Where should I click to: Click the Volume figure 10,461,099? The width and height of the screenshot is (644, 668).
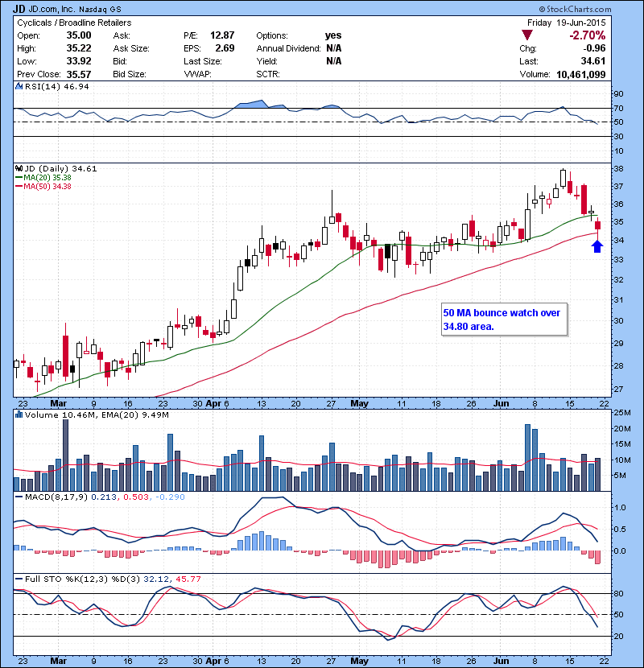[x=581, y=75]
